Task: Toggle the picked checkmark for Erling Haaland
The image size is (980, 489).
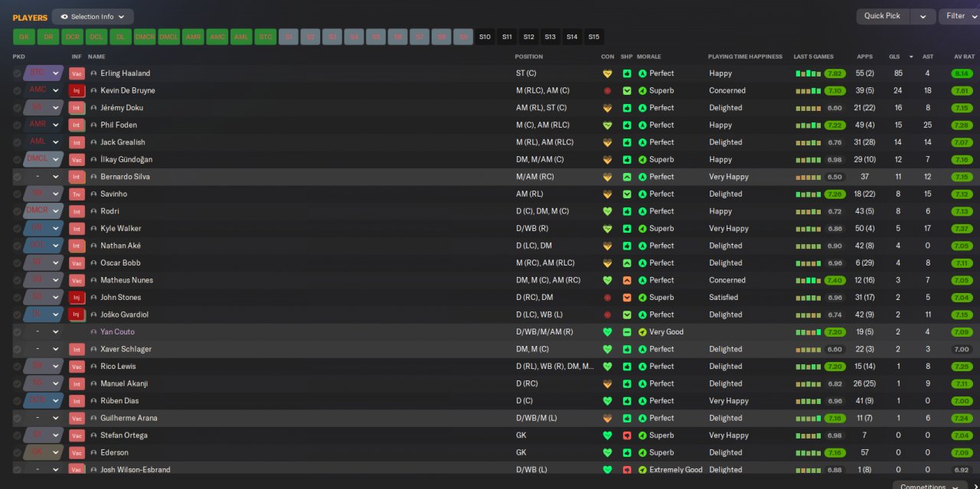Action: pos(17,73)
